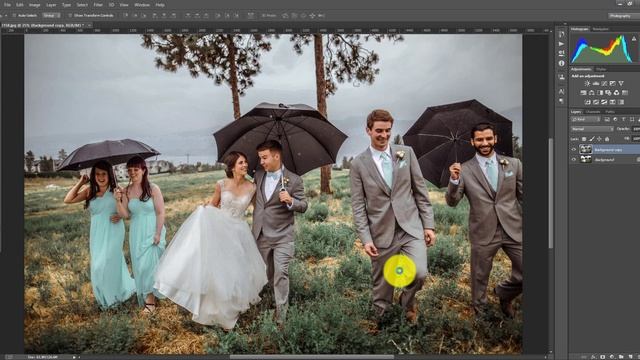Screen dimensions: 640x360
Task: Toggle the adjustment layers filter
Action: pos(615,119)
